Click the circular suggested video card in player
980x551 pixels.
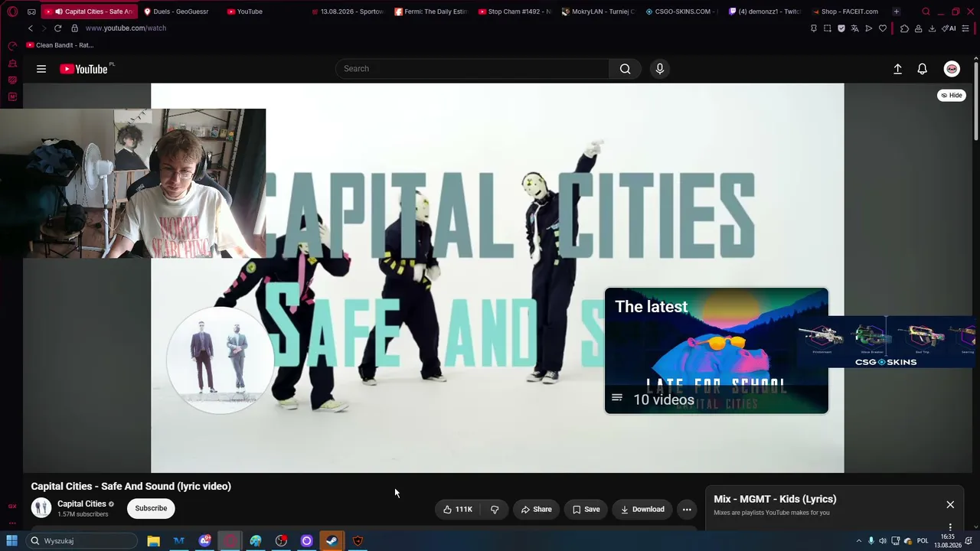point(220,360)
